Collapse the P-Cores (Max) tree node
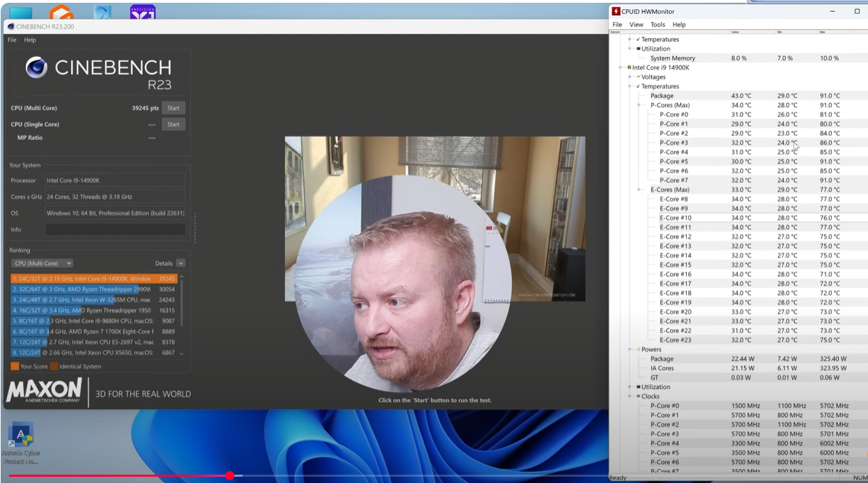Viewport: 868px width, 483px height. pyautogui.click(x=639, y=105)
